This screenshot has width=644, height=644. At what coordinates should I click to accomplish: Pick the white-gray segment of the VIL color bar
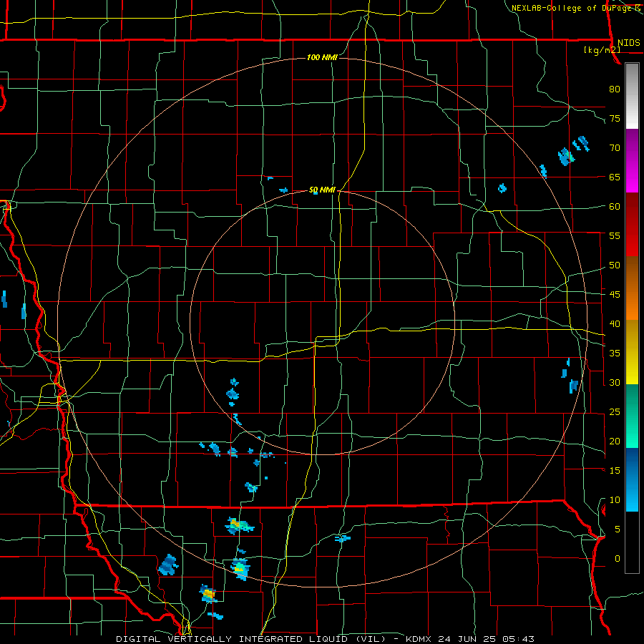click(632, 96)
